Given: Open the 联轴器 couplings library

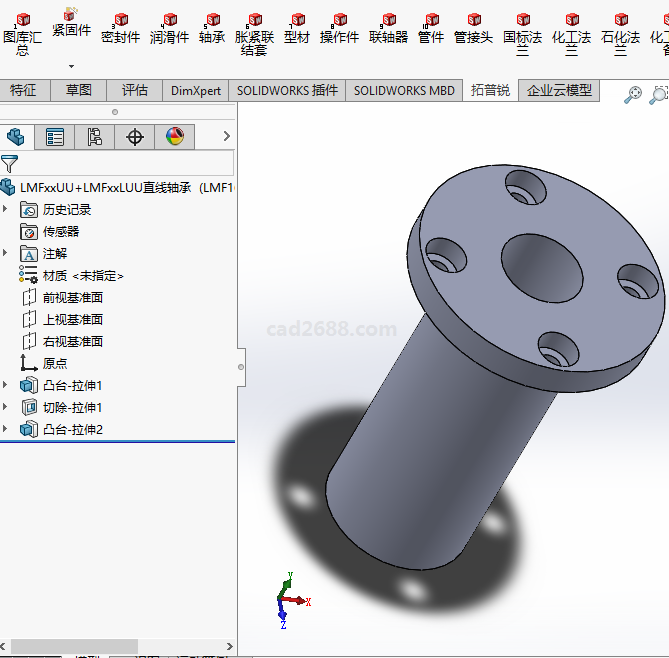Looking at the screenshot, I should [388, 29].
